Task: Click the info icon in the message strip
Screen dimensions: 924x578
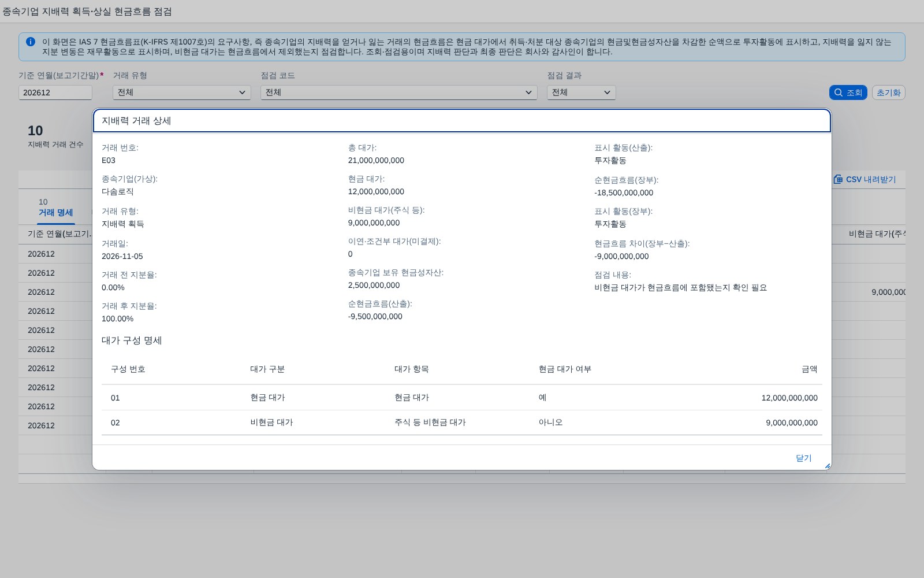Action: point(31,42)
